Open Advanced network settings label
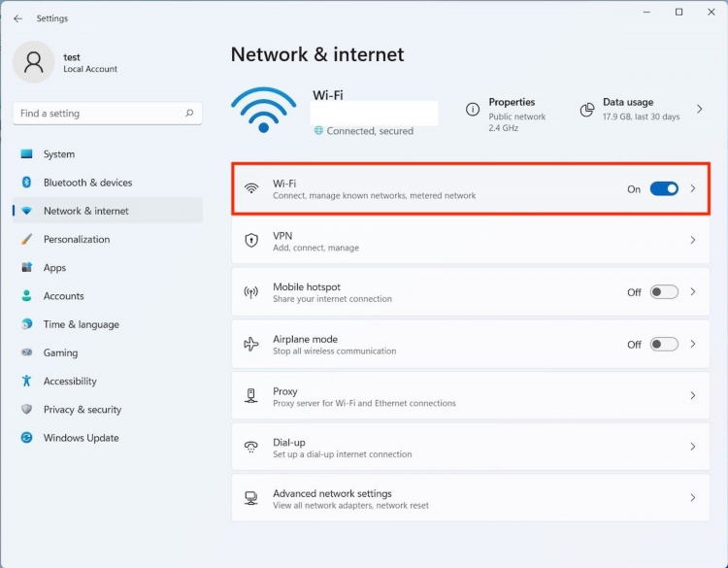This screenshot has height=568, width=728. [332, 493]
